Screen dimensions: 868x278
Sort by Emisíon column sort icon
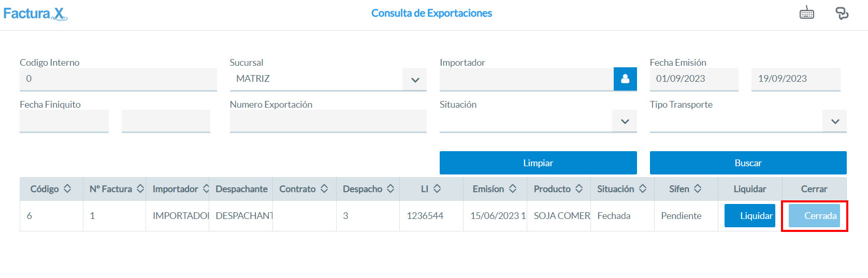[x=513, y=189]
